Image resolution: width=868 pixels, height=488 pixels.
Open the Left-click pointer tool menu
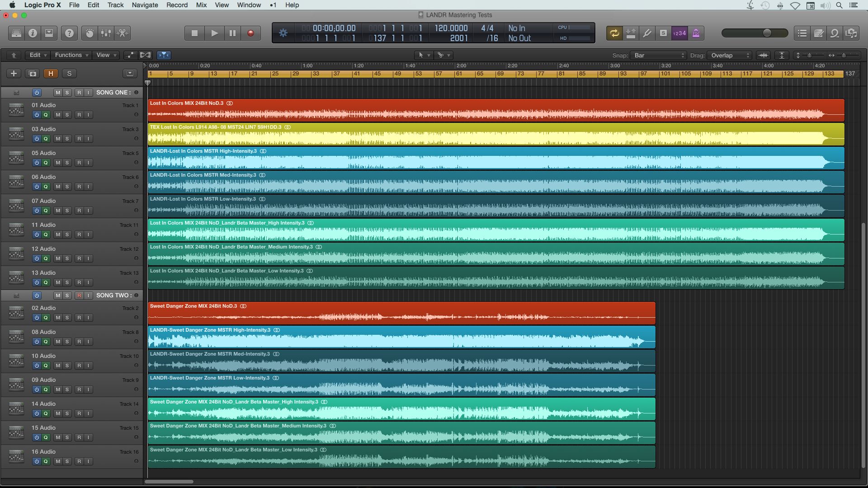424,55
